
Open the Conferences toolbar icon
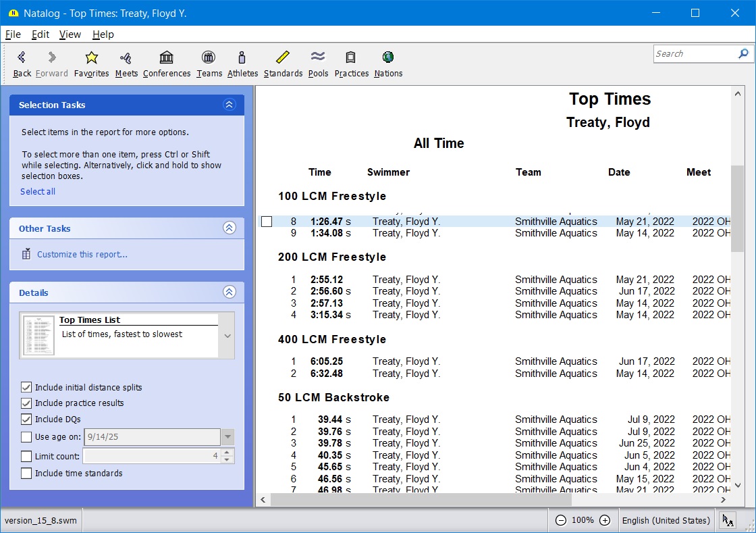(x=166, y=58)
